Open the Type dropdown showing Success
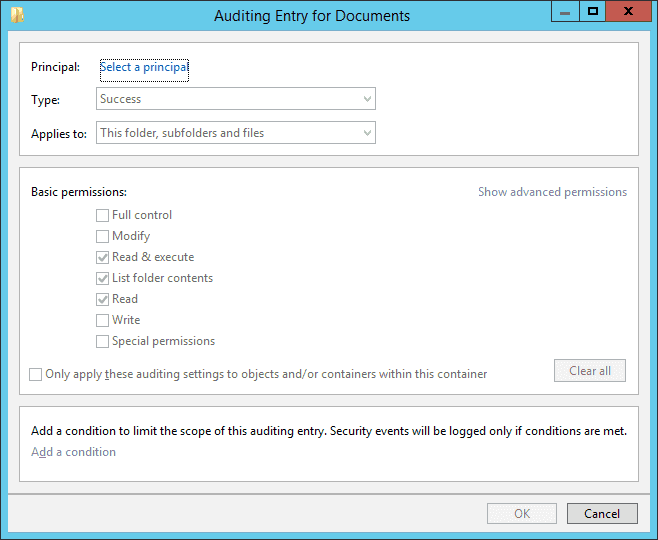Screen dimensions: 658x540 tap(236, 99)
